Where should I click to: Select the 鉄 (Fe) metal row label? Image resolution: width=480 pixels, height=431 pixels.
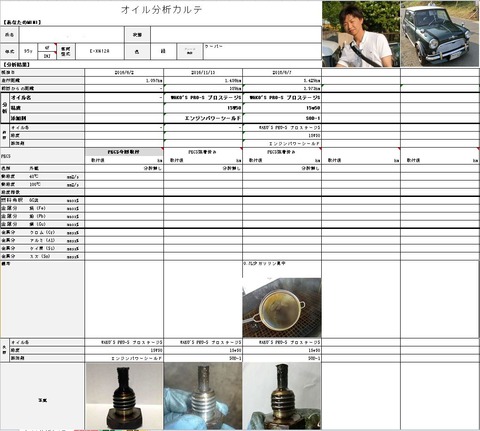(x=42, y=208)
